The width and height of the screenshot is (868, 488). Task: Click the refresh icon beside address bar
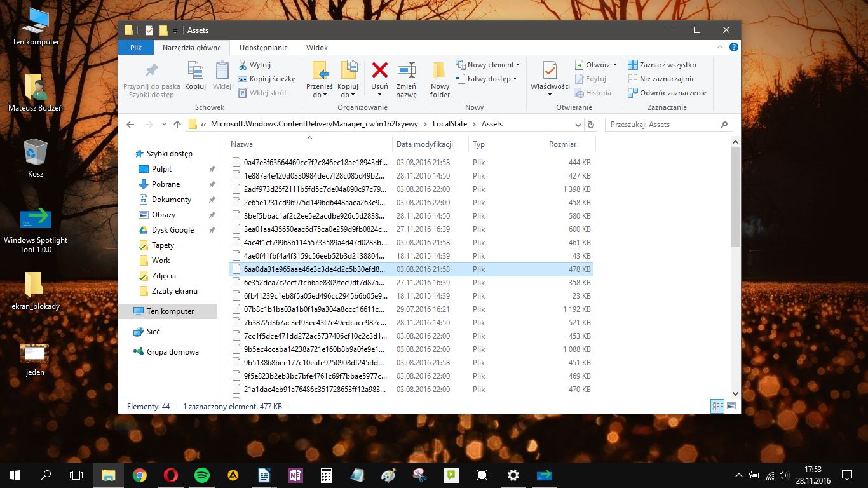pos(591,125)
